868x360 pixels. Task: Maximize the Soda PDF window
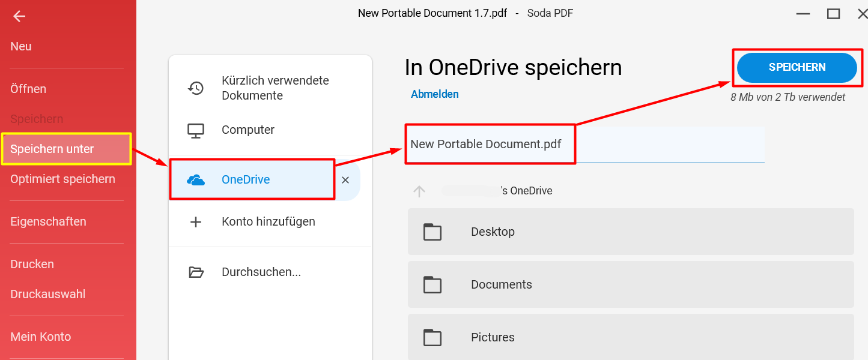click(x=833, y=13)
